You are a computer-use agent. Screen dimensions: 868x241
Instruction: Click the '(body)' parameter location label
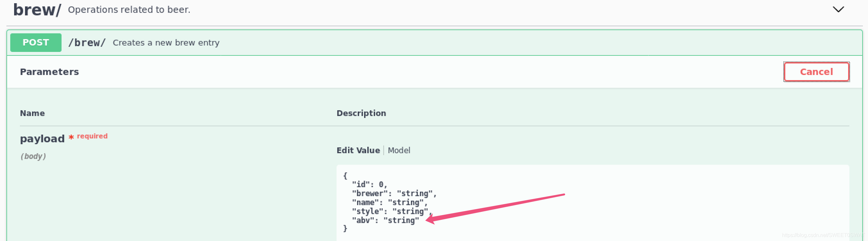pos(33,156)
